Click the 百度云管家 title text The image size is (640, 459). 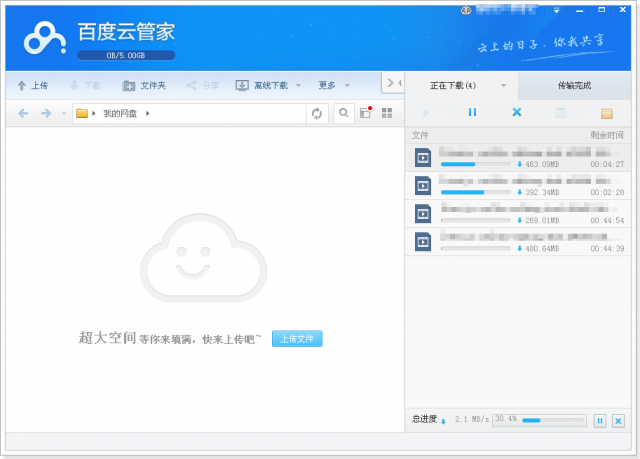tap(126, 32)
